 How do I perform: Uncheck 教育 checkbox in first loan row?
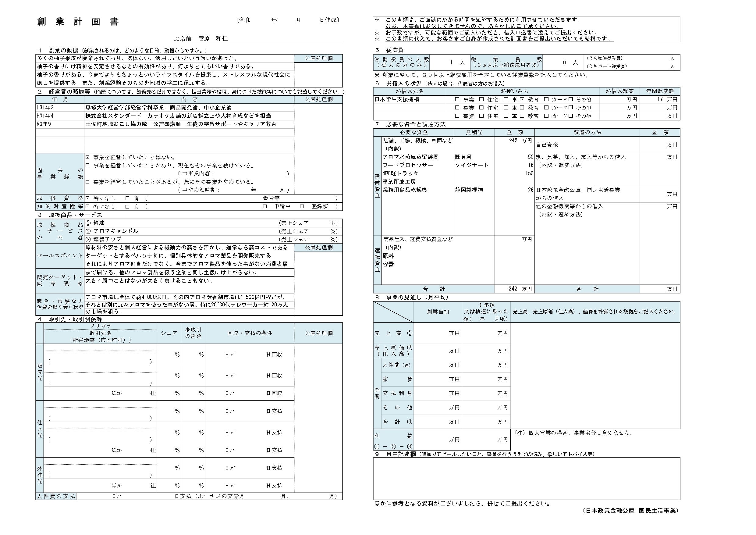[522, 99]
